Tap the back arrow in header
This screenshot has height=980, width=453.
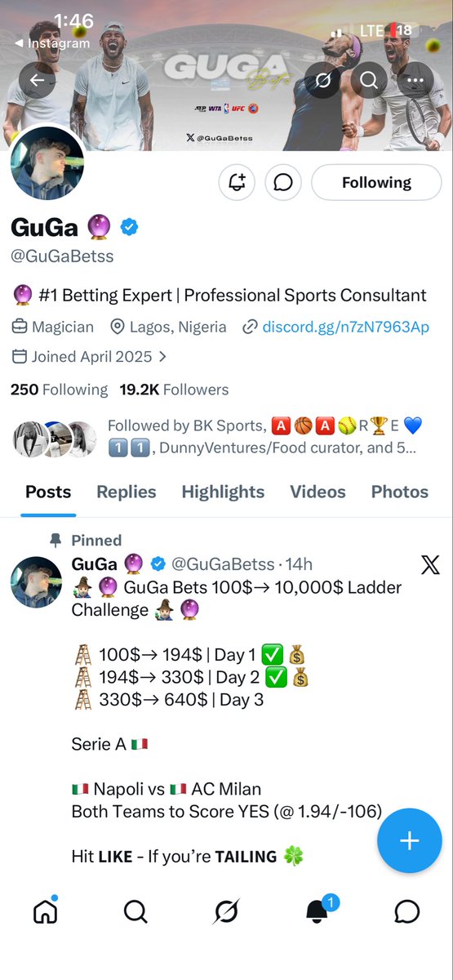(x=38, y=80)
